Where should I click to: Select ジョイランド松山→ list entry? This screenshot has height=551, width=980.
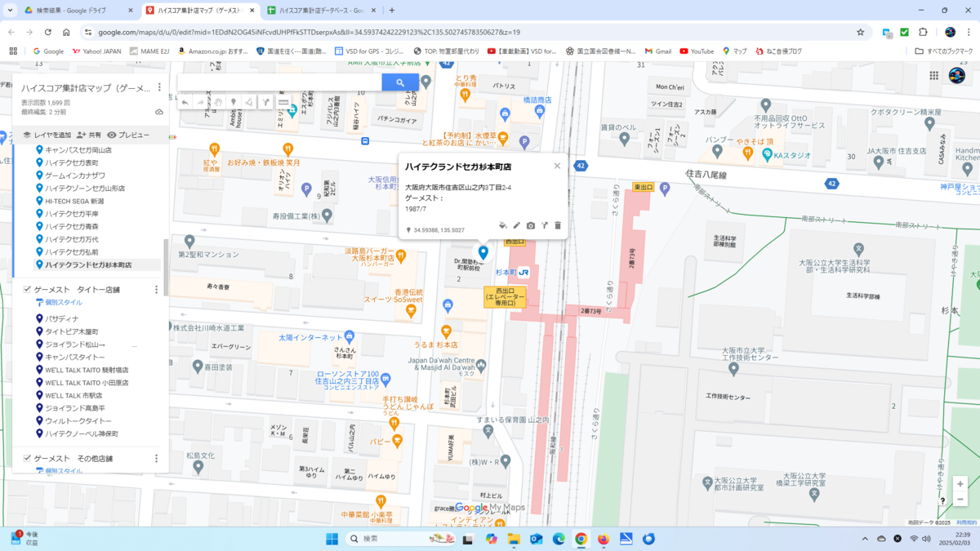75,344
